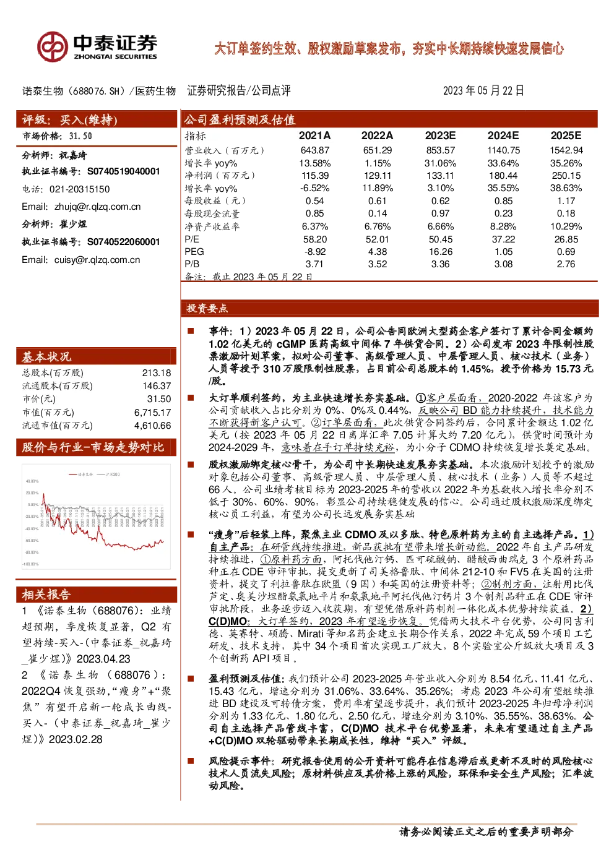Select PEG value -8.92
Screen dimensions: 614x868
coord(315,252)
